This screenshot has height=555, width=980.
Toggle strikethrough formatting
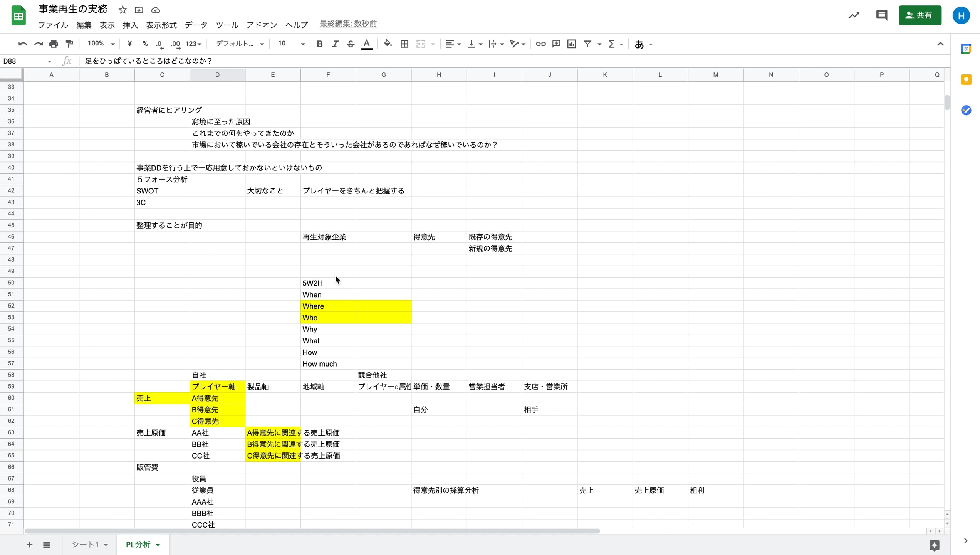(x=350, y=44)
